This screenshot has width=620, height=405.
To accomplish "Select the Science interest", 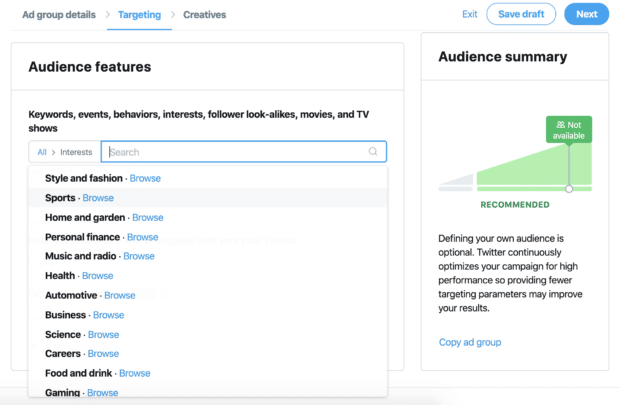I will point(63,335).
